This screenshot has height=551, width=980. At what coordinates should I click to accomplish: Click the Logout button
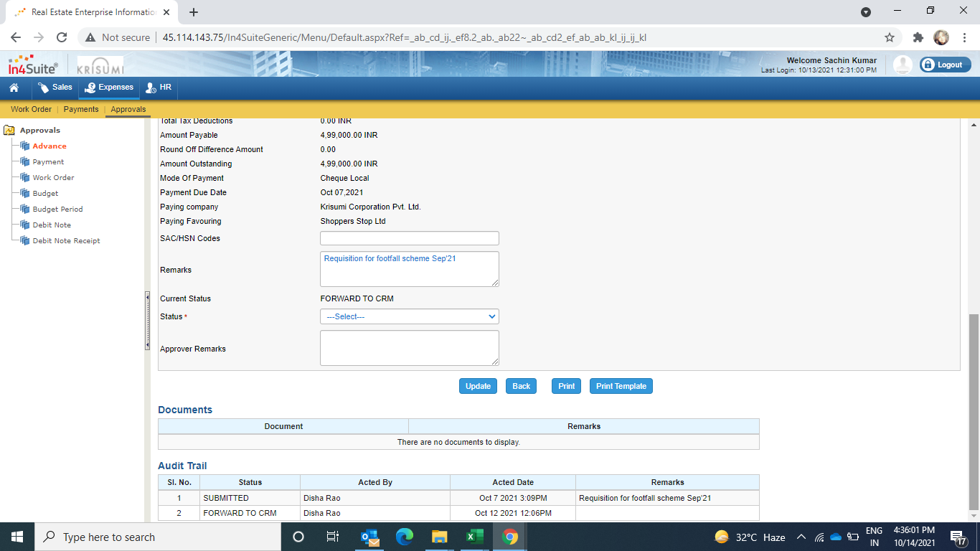tap(945, 65)
